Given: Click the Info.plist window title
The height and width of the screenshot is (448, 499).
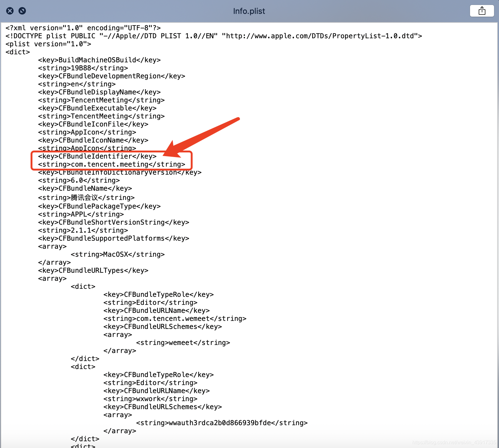Looking at the screenshot, I should [249, 11].
